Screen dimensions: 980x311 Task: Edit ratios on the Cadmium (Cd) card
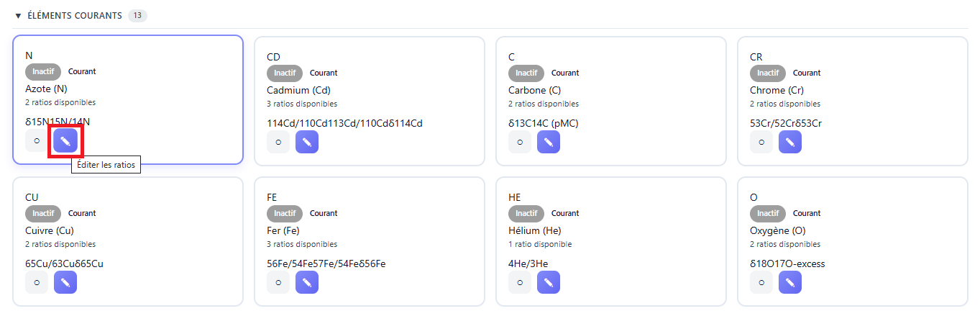coord(307,142)
